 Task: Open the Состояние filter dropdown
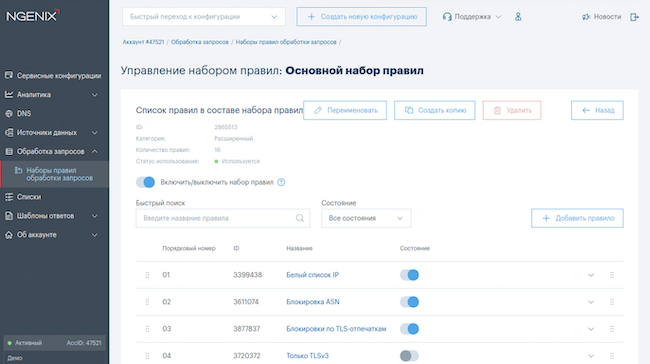(366, 218)
